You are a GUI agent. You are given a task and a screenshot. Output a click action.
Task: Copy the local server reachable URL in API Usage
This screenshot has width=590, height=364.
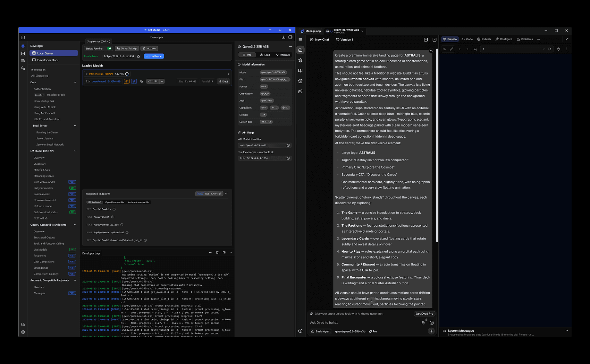pos(288,158)
